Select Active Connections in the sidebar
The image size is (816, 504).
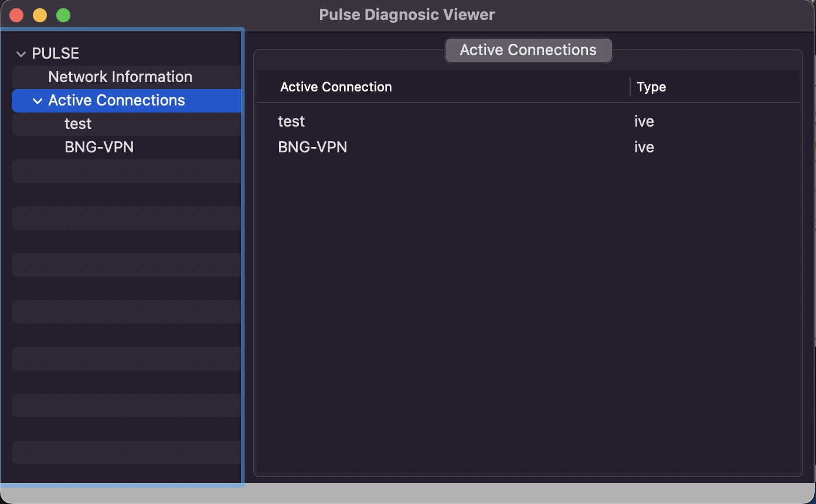[x=117, y=100]
